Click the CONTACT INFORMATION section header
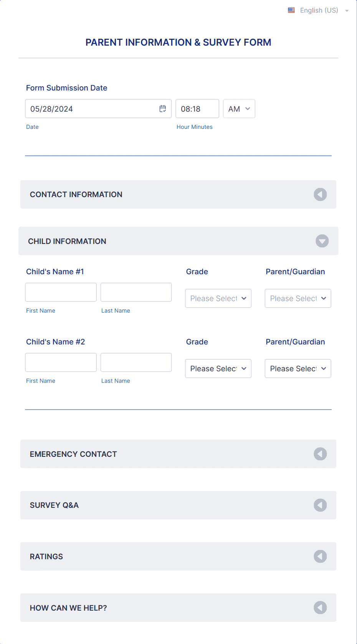This screenshot has height=644, width=357. pos(76,194)
